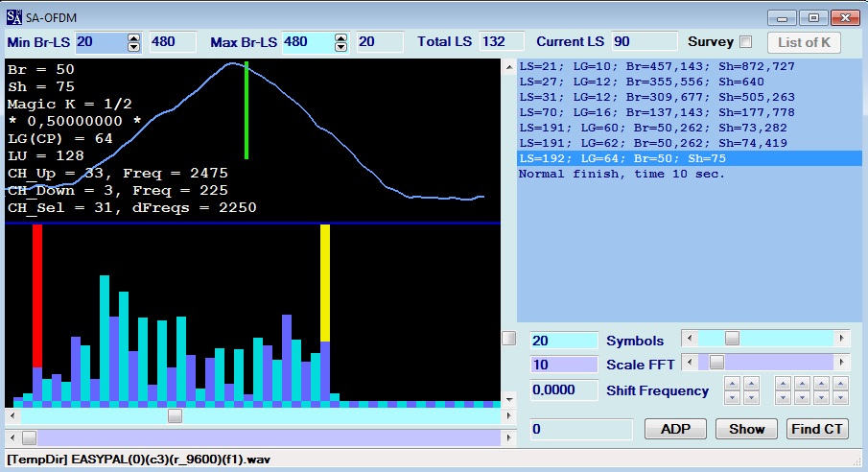Click first up arrow in Shift Frequency right group
Screen dimensions: 868x472
pyautogui.click(x=783, y=384)
